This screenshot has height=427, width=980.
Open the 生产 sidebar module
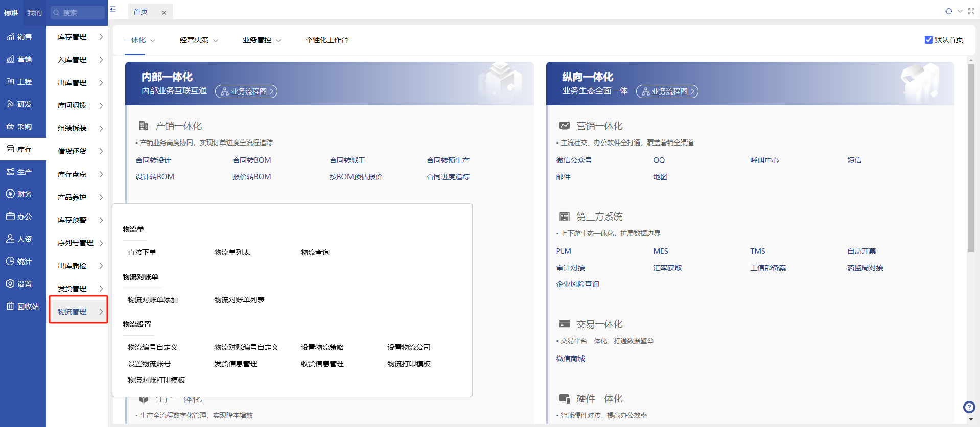(23, 172)
